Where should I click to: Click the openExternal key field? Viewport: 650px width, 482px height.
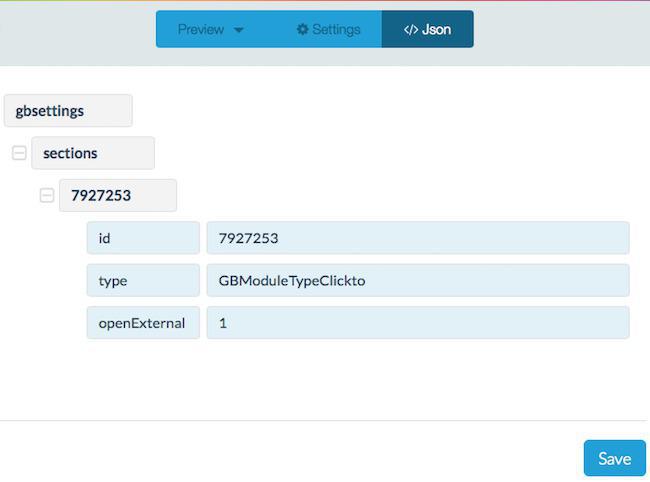coord(143,323)
